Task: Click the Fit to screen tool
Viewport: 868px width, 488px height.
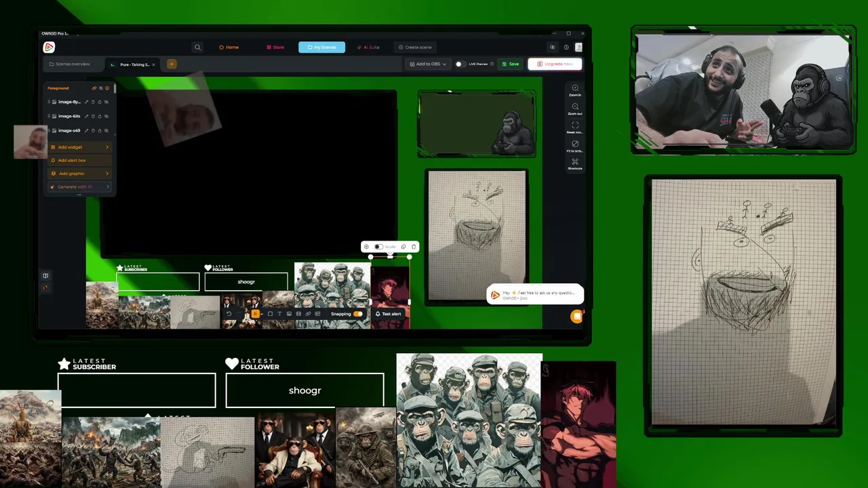Action: (575, 146)
